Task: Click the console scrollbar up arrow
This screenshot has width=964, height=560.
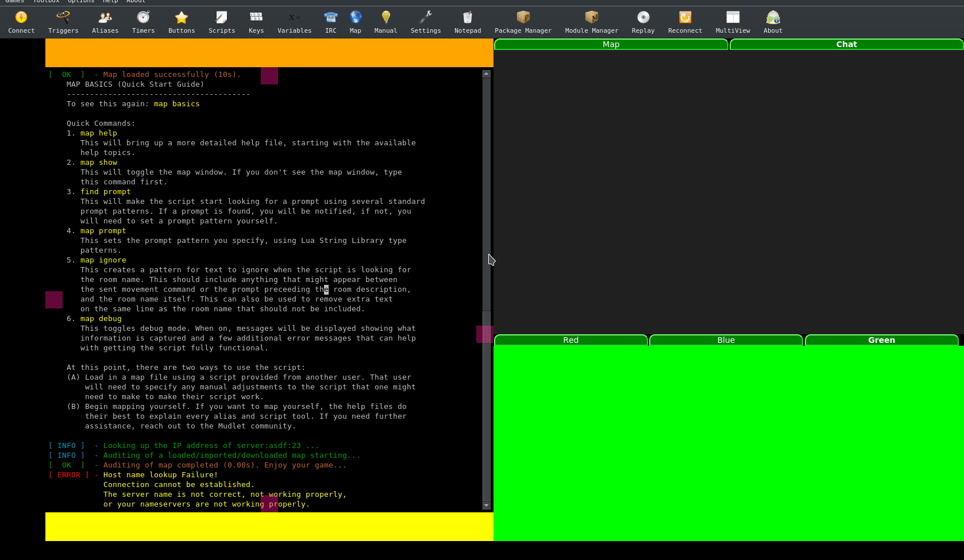Action: point(487,74)
